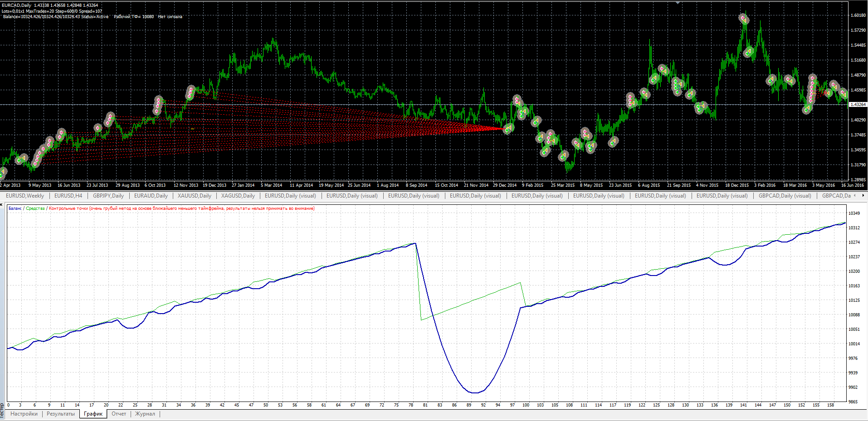
Task: Open the GBPJPY,Daily chart tab
Action: coord(108,196)
